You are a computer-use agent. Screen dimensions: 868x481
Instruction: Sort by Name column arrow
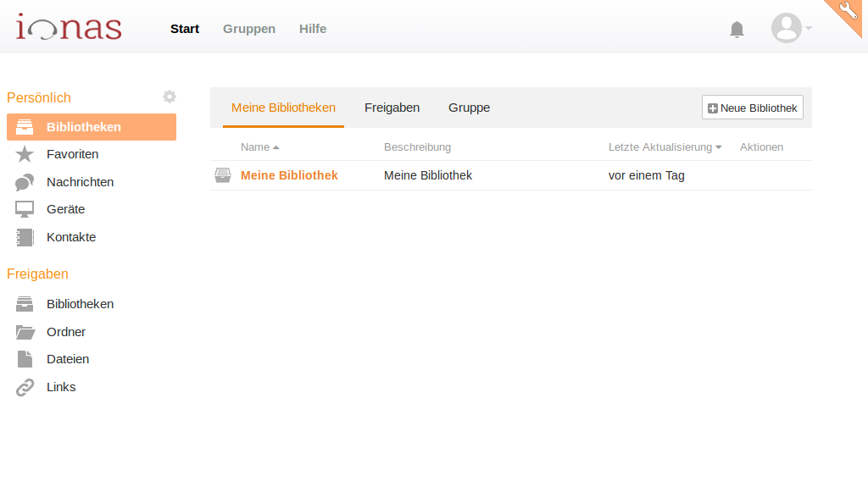275,147
